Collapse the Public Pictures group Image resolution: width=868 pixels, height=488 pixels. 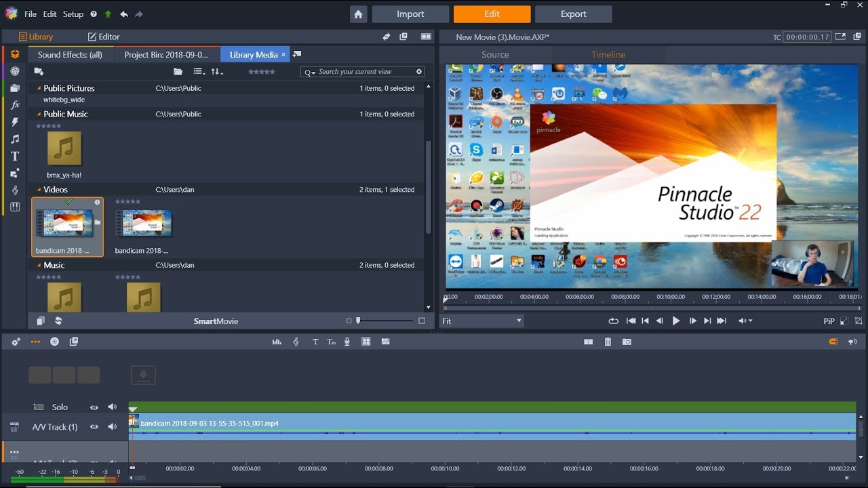39,88
